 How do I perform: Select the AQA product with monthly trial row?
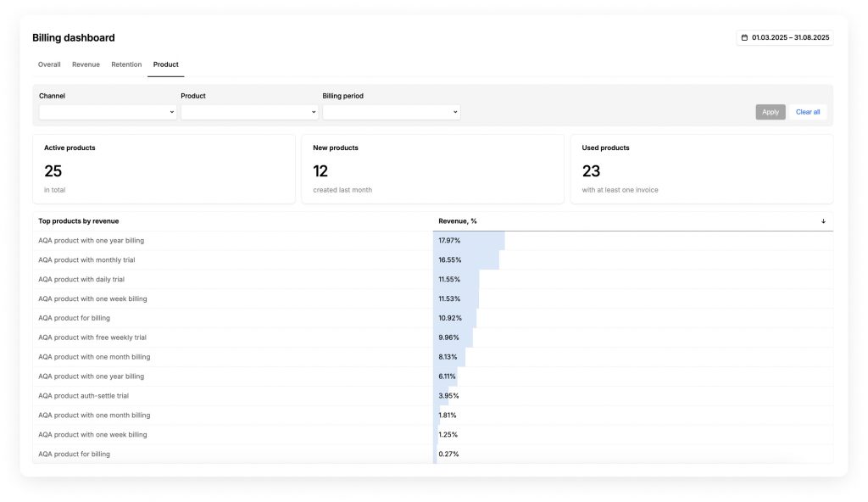click(86, 260)
